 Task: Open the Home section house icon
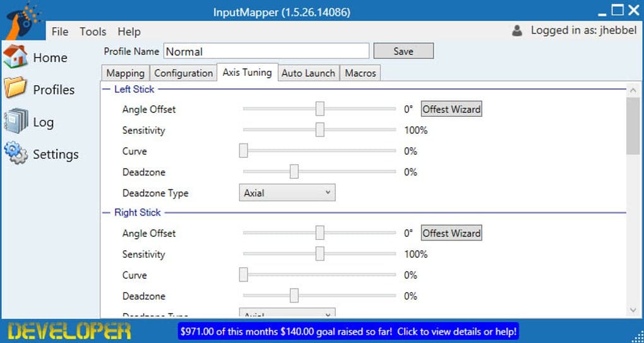(15, 57)
